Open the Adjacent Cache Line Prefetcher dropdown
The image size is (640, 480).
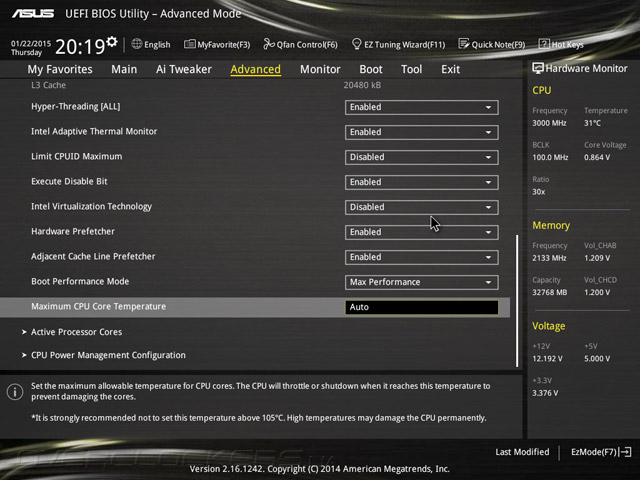pyautogui.click(x=421, y=257)
